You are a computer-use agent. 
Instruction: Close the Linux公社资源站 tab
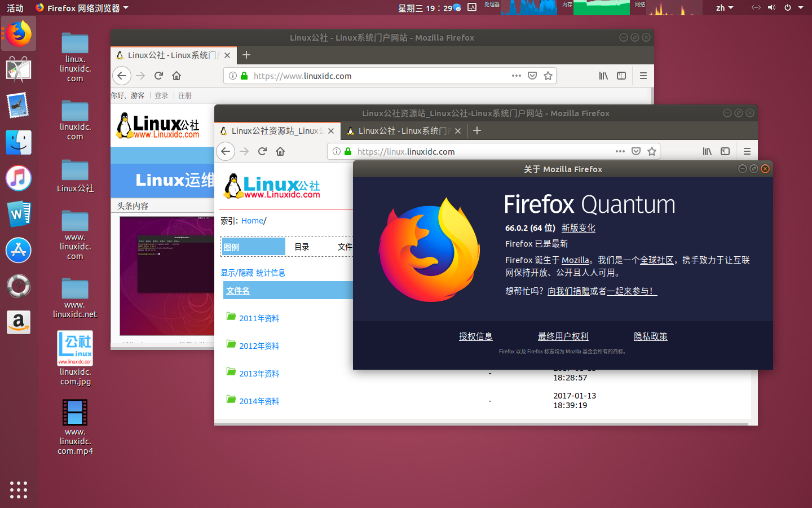pos(331,131)
